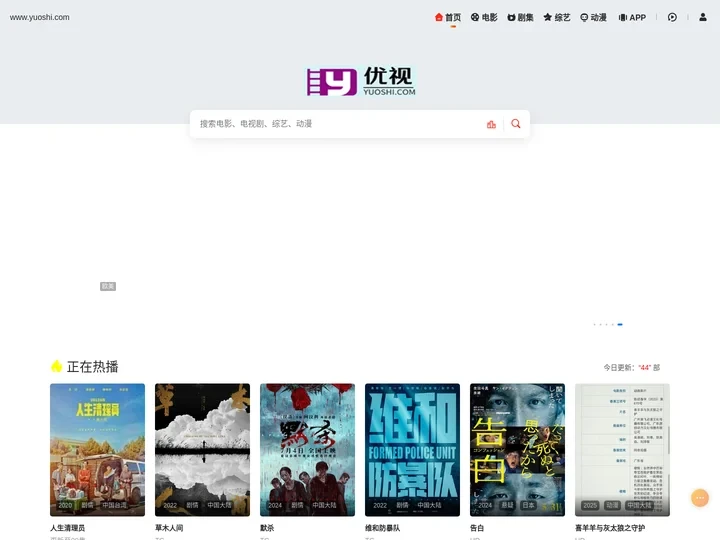Go to the 电影 movies section
Viewport: 720px width, 540px height.
(x=484, y=17)
